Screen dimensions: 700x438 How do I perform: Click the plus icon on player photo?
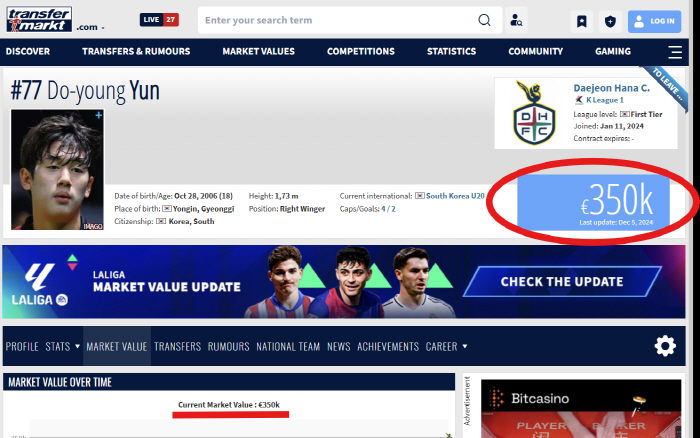98,116
